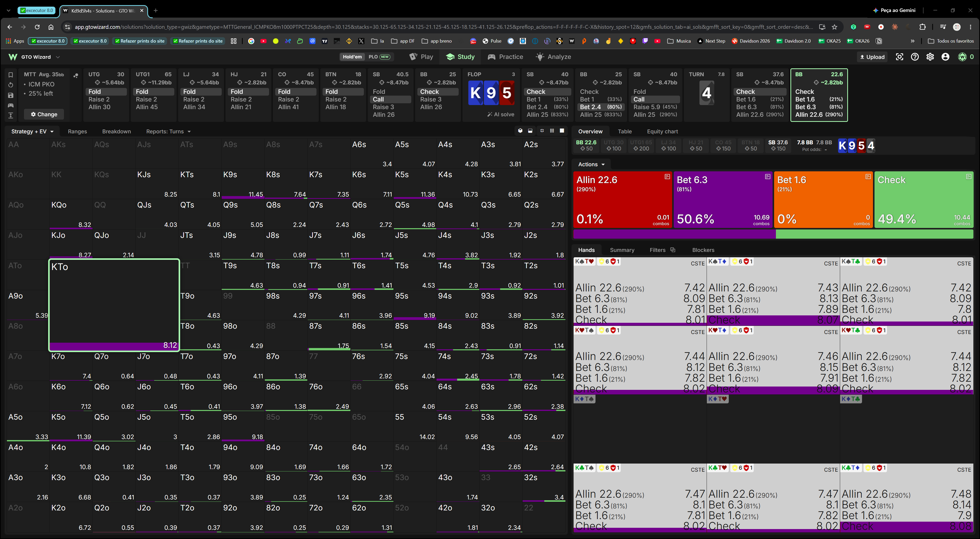Screen dimensions: 980x539
Task: Open the help question mark icon
Action: (x=915, y=57)
